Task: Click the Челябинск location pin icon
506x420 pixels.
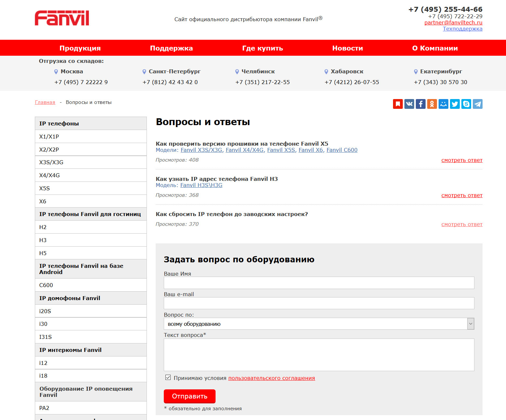Action: 237,72
